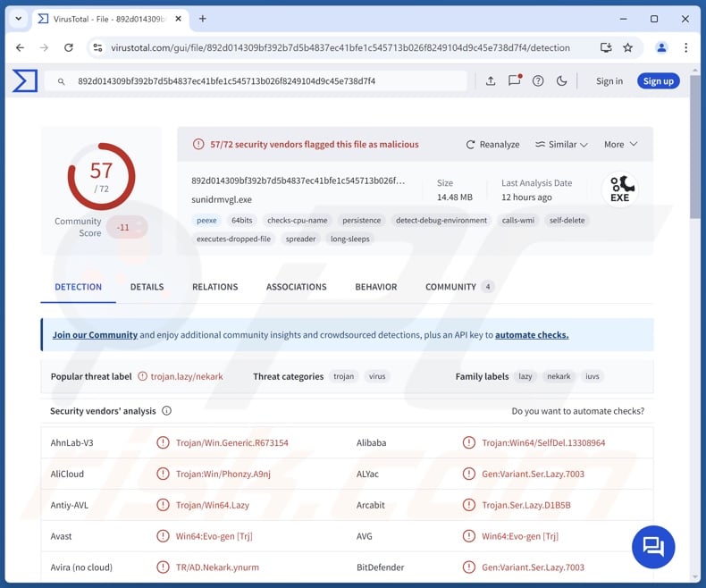Click the calls-wmi tag
The image size is (706, 588).
[518, 220]
